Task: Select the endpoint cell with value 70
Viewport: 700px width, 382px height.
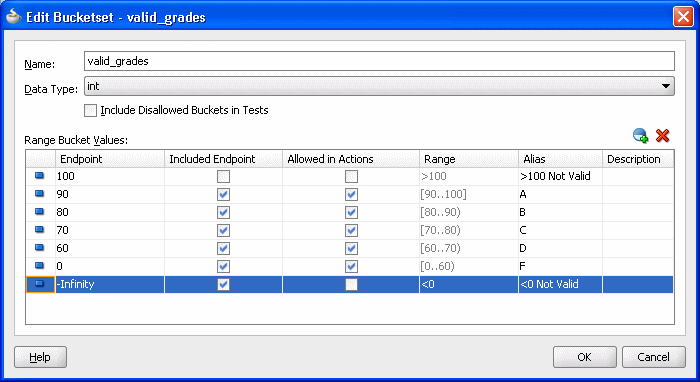Action: point(110,230)
